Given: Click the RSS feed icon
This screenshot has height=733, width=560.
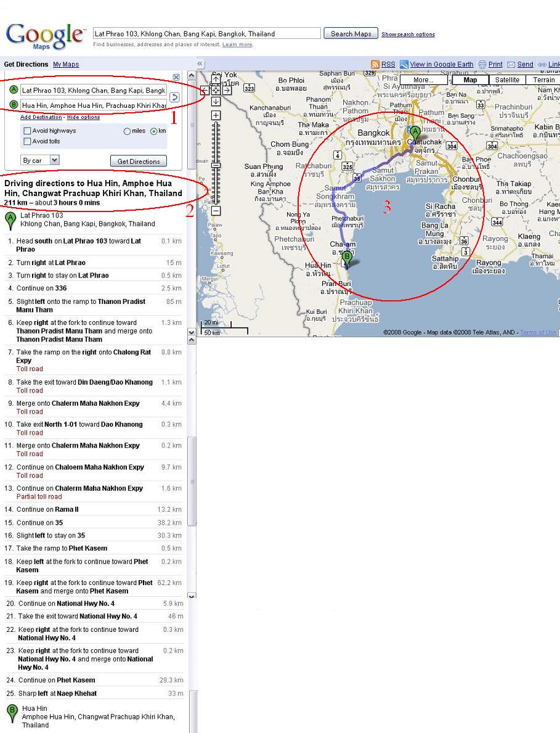Looking at the screenshot, I should click(375, 65).
